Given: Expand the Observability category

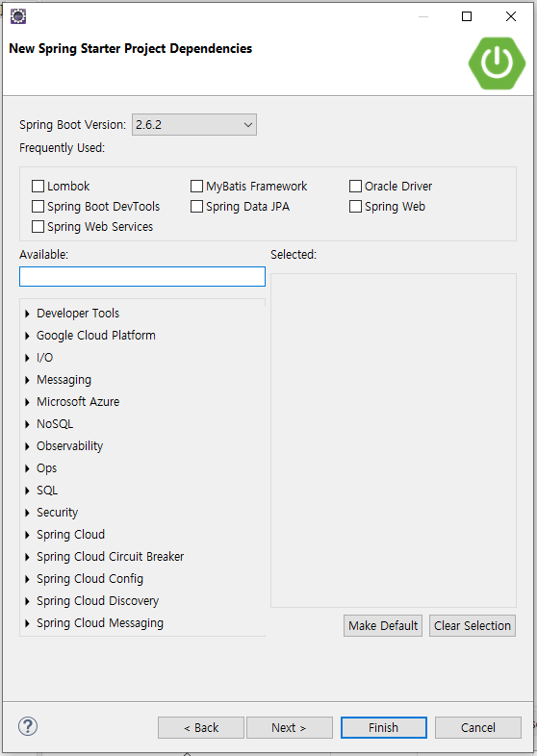Looking at the screenshot, I should tap(28, 446).
